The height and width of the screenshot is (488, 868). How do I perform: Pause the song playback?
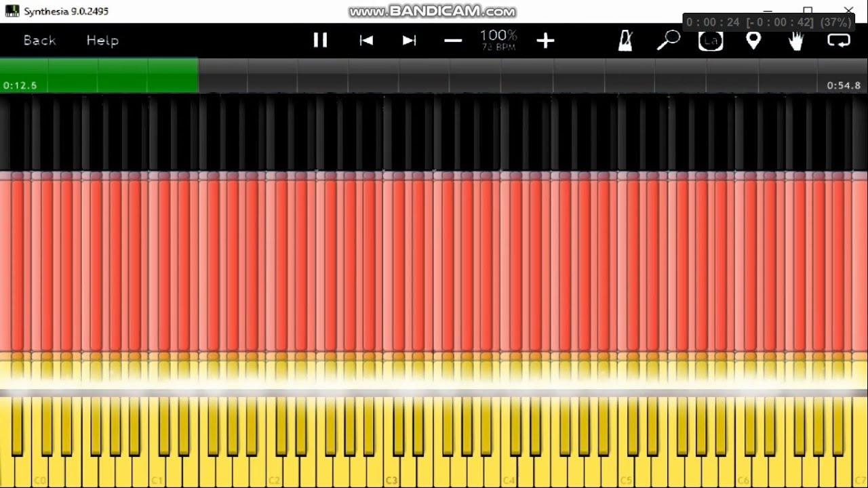click(320, 41)
